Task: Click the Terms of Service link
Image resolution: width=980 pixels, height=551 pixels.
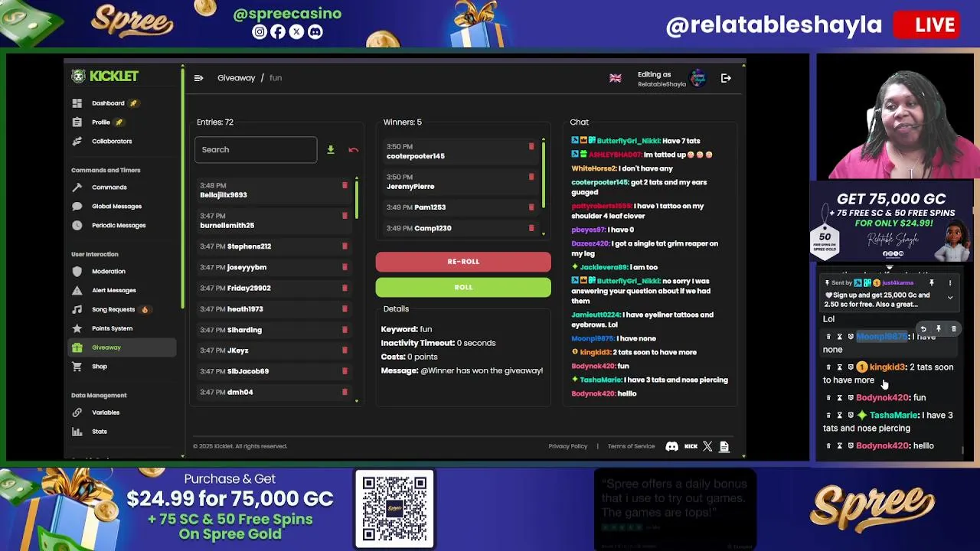Action: 631,446
